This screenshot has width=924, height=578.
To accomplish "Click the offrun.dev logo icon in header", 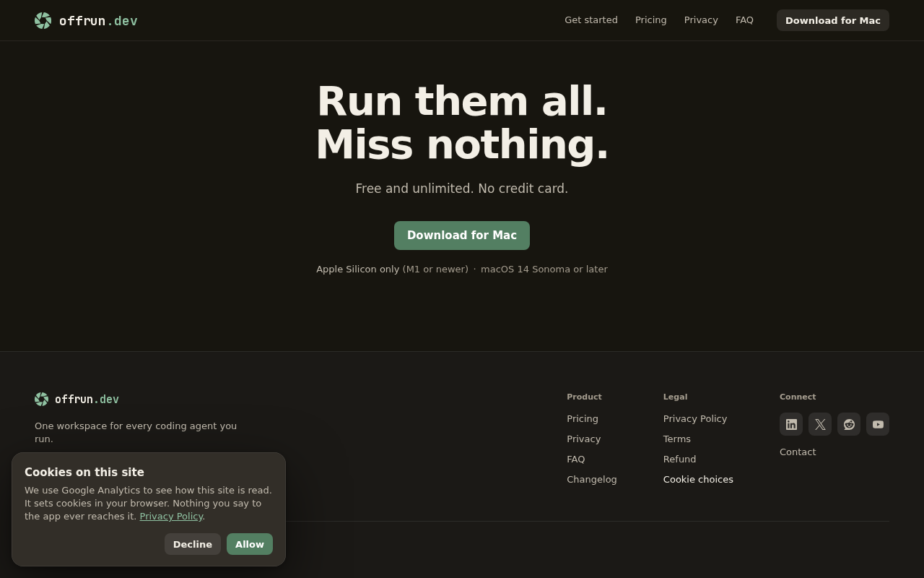I will coord(43,21).
